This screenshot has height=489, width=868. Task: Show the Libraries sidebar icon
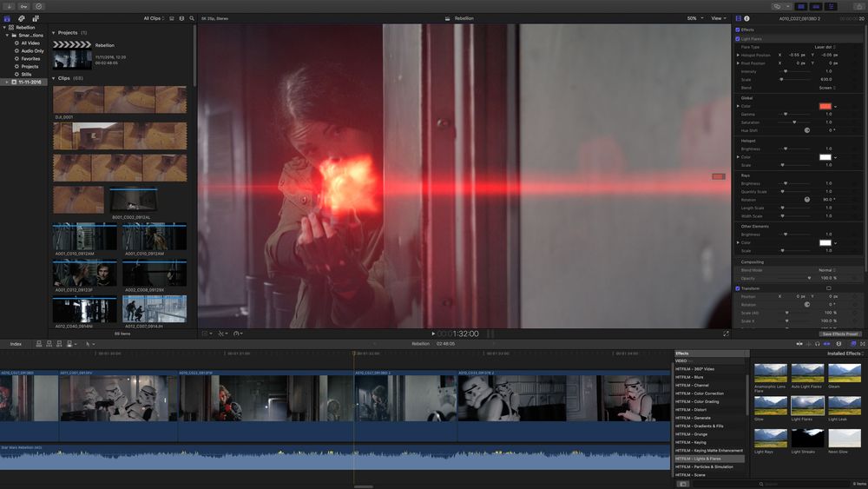[7, 18]
